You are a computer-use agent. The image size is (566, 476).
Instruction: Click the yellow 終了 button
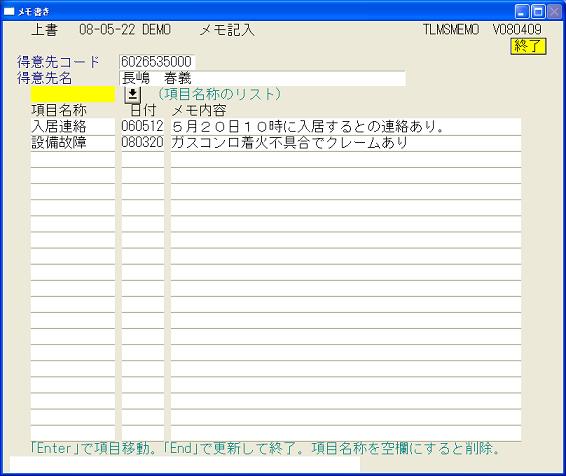pos(528,47)
